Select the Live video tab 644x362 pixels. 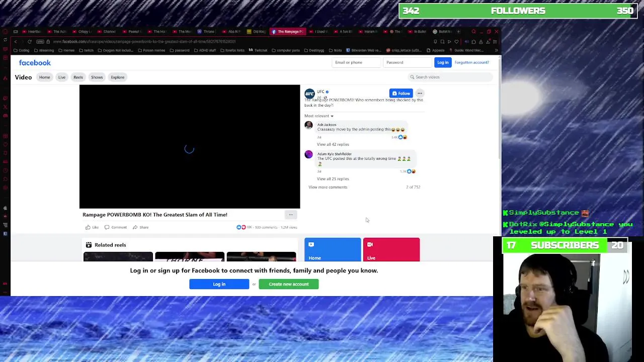(x=61, y=77)
